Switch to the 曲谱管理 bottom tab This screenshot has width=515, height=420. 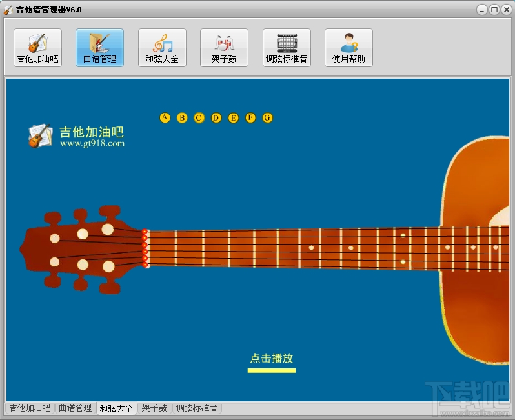76,408
